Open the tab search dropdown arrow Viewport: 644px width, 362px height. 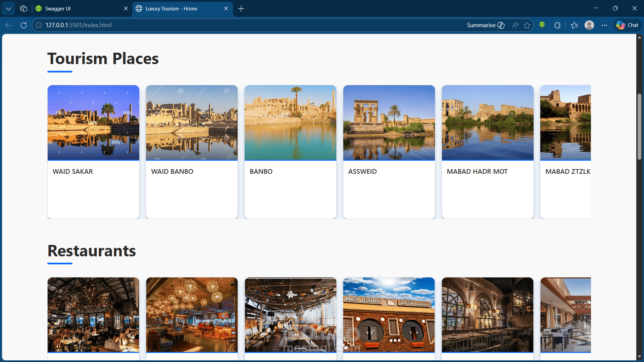(x=8, y=9)
